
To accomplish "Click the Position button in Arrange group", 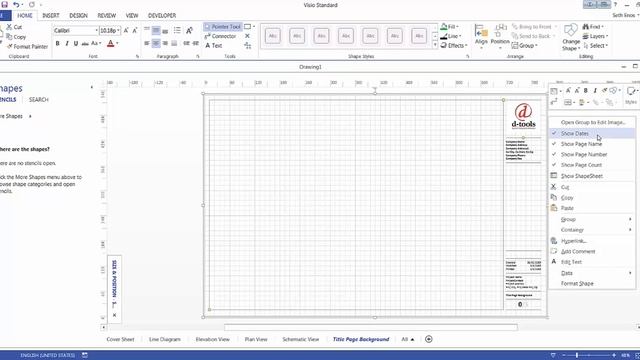I will pos(500,36).
